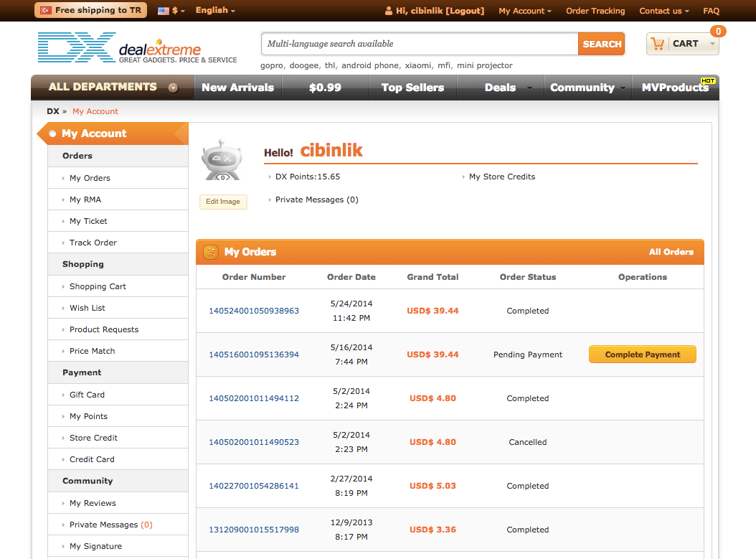Open the ALL DEPARTMENTS menu
The height and width of the screenshot is (559, 756).
pos(113,88)
